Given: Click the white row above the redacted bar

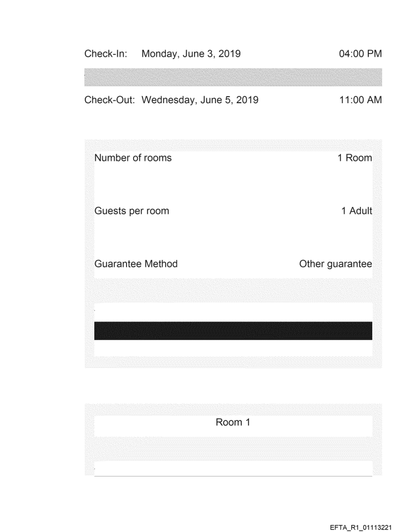Looking at the screenshot, I should coord(233,312).
